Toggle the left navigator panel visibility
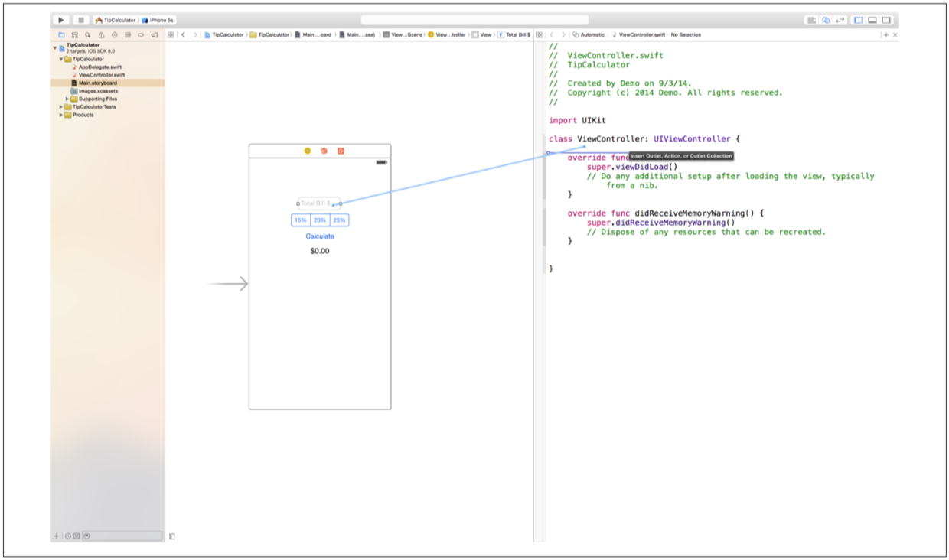Screen dimensions: 949x560 click(x=858, y=20)
